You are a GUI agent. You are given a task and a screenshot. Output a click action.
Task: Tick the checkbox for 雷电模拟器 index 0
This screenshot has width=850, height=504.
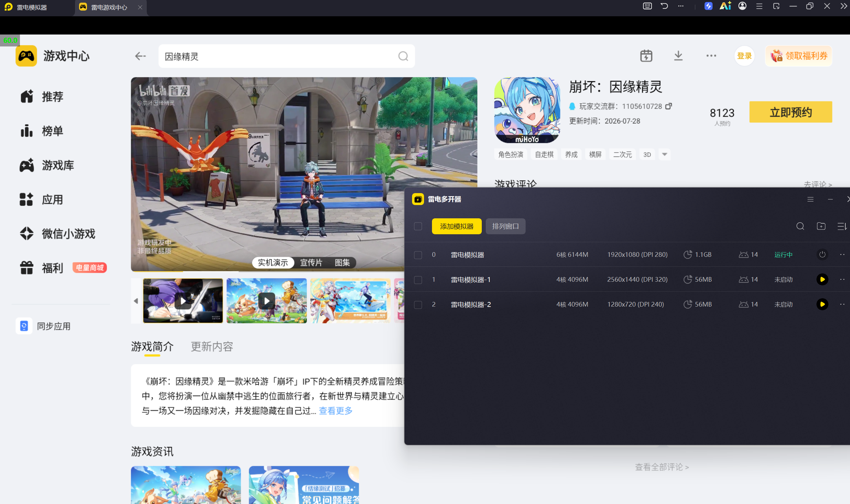pyautogui.click(x=418, y=255)
